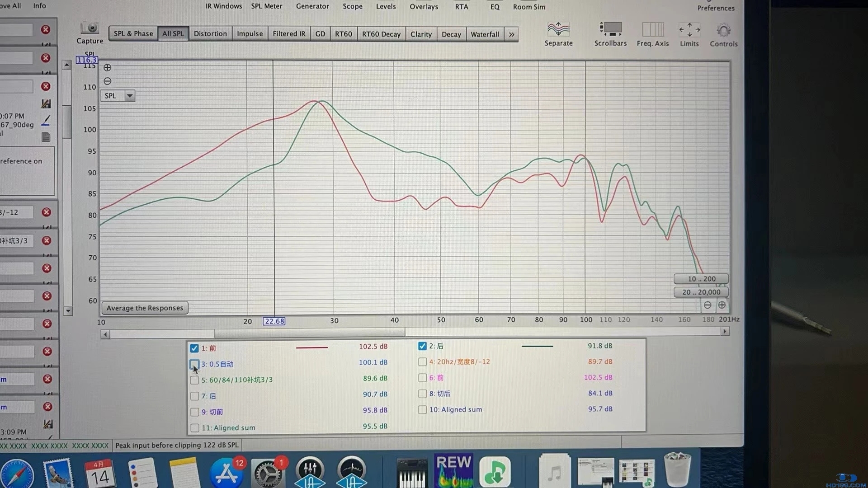868x488 pixels.
Task: Open the Generator tool
Action: pos(312,6)
